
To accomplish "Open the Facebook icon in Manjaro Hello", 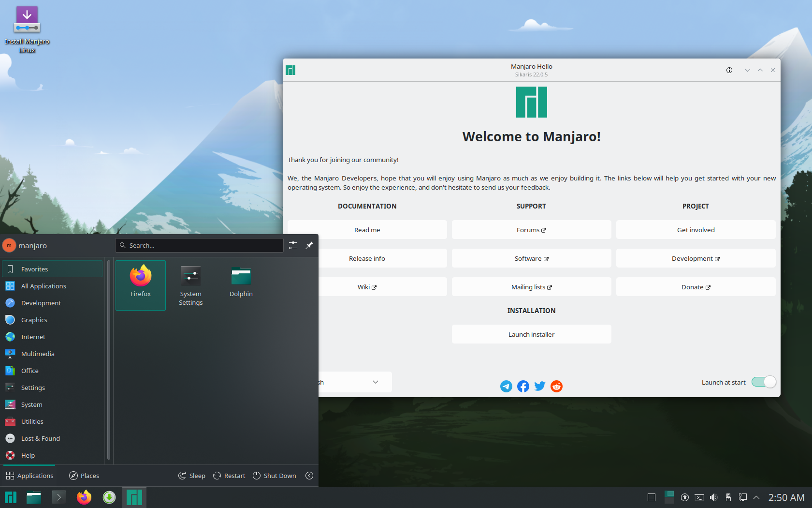I will [x=523, y=386].
